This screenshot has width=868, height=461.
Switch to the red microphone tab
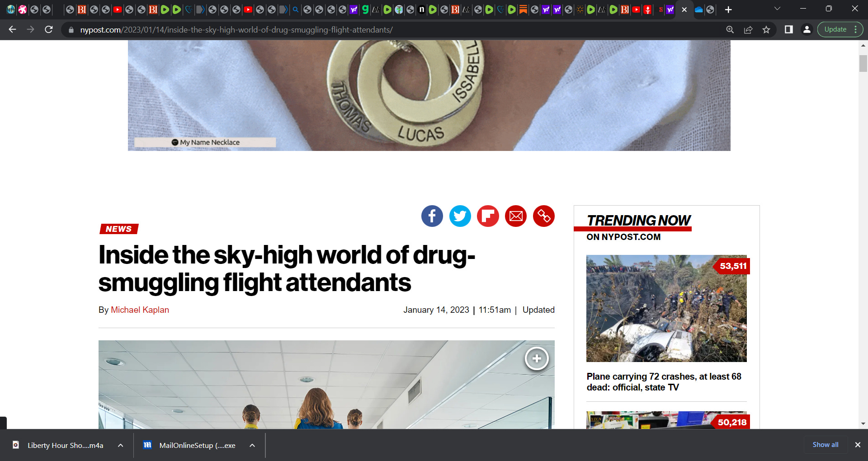pos(647,9)
